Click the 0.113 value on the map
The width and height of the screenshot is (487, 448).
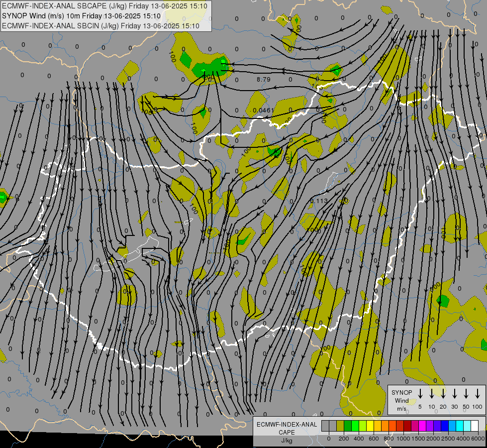pos(319,201)
